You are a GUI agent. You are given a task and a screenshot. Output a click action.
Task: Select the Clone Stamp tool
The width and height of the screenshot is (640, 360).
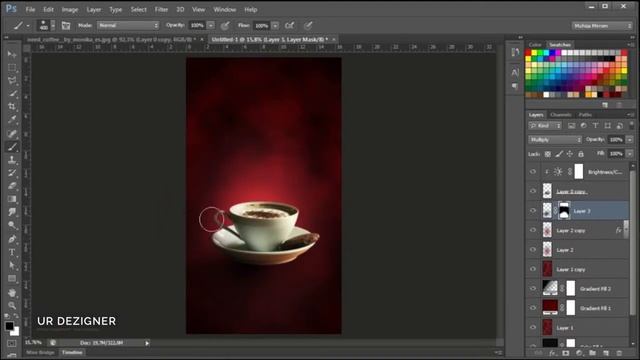click(x=12, y=160)
